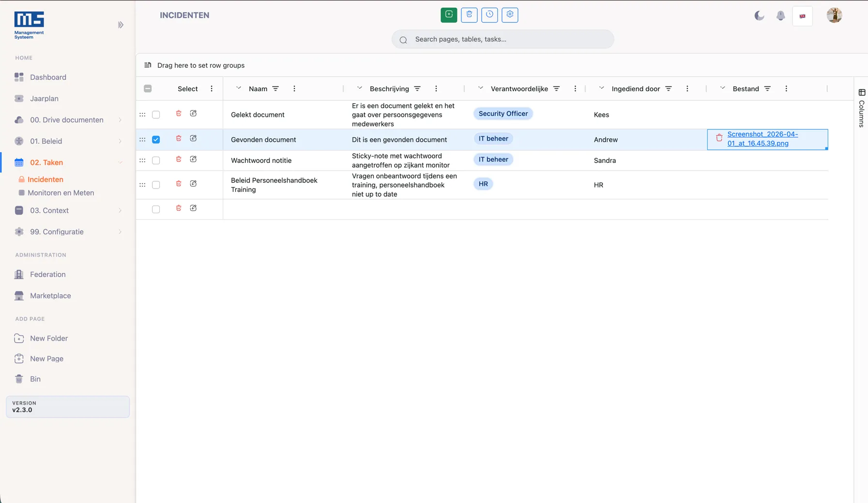This screenshot has width=868, height=503.
Task: Check the empty last row checkbox
Action: pyautogui.click(x=156, y=209)
